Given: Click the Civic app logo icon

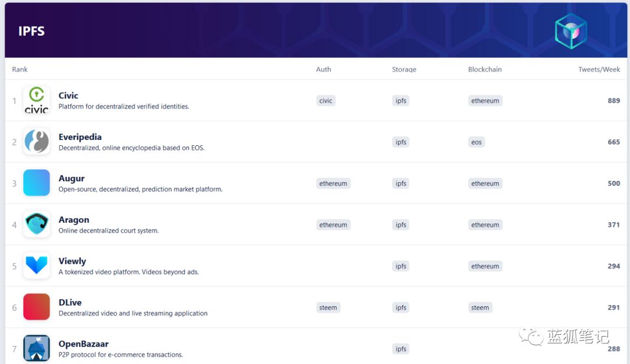Looking at the screenshot, I should (36, 100).
